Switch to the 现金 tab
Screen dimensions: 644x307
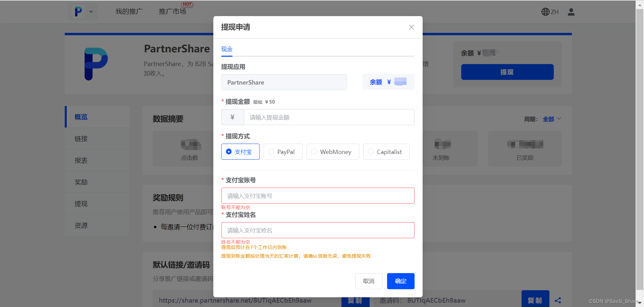[226, 49]
